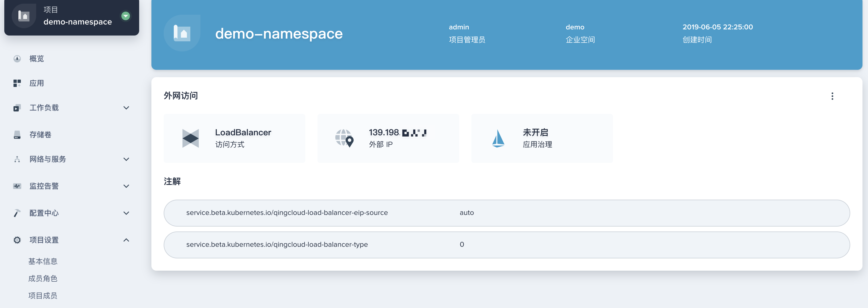868x308 pixels.
Task: Open the 配置中心 configuration menu
Action: click(44, 213)
